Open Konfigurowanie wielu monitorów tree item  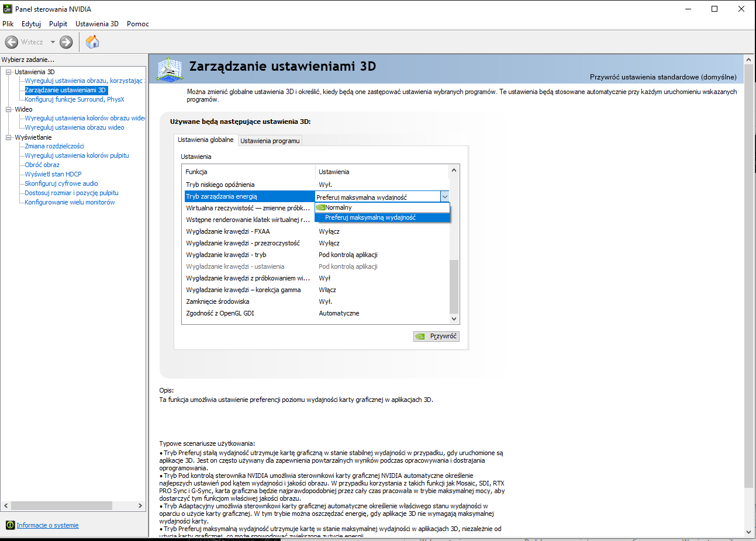pos(70,202)
